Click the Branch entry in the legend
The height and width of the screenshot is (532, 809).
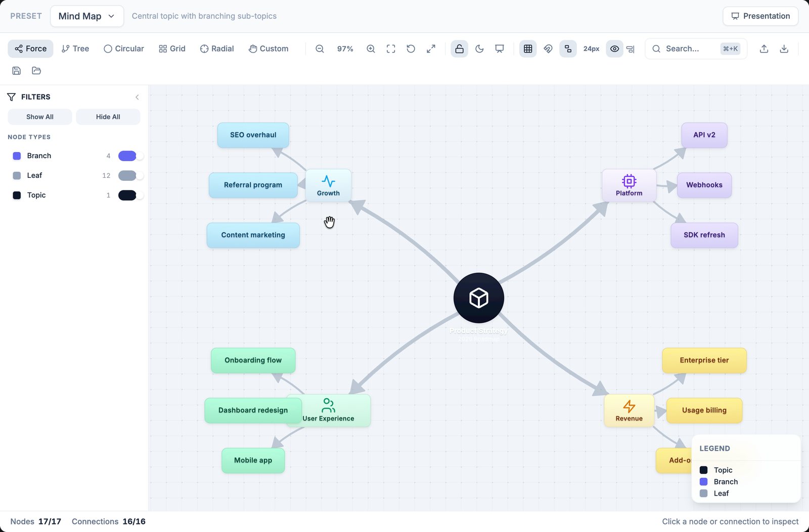pos(718,482)
